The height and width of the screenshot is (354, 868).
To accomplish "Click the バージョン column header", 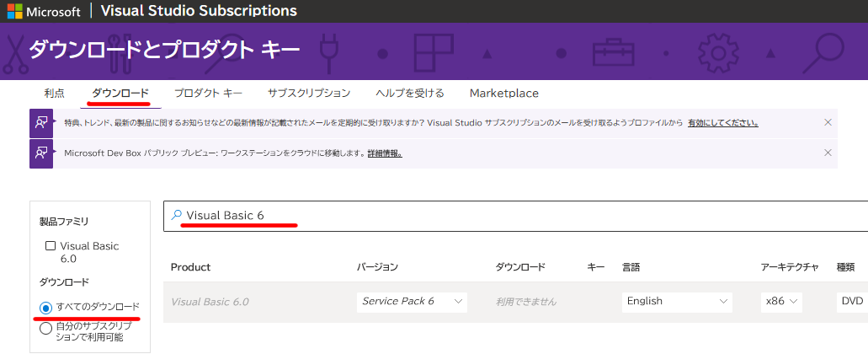I will click(x=377, y=267).
